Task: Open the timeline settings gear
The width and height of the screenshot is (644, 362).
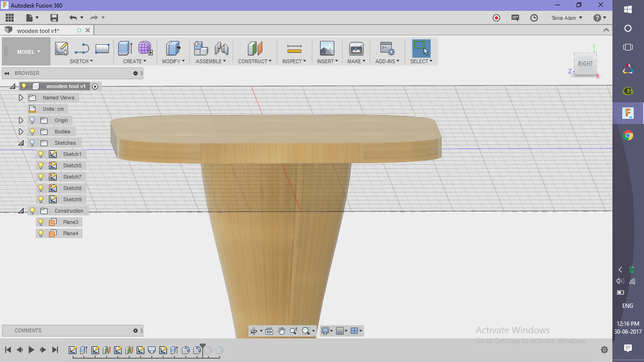Action: pos(604,350)
